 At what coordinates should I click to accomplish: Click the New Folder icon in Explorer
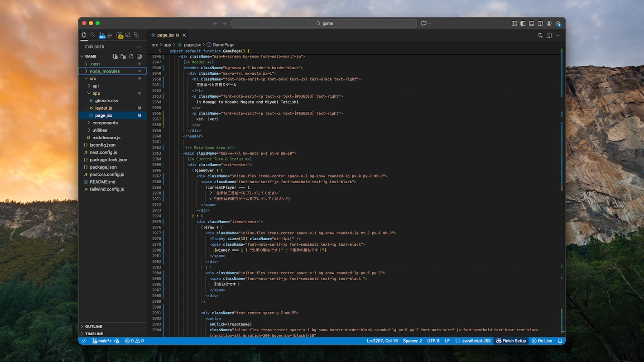[123, 57]
